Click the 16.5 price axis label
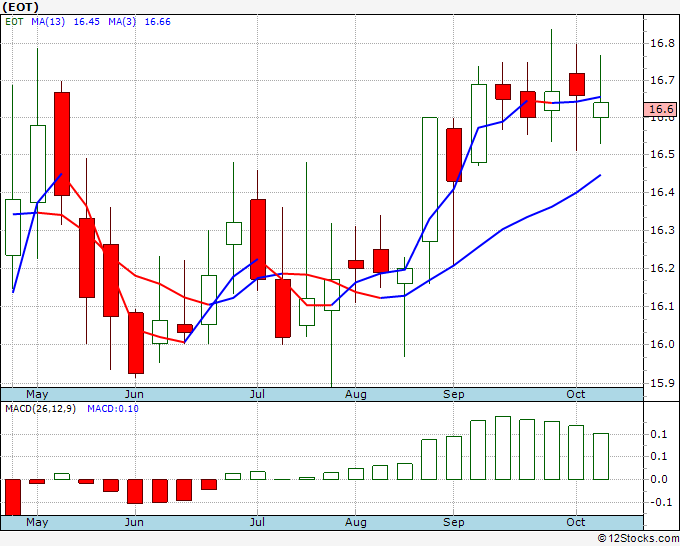 click(x=662, y=154)
